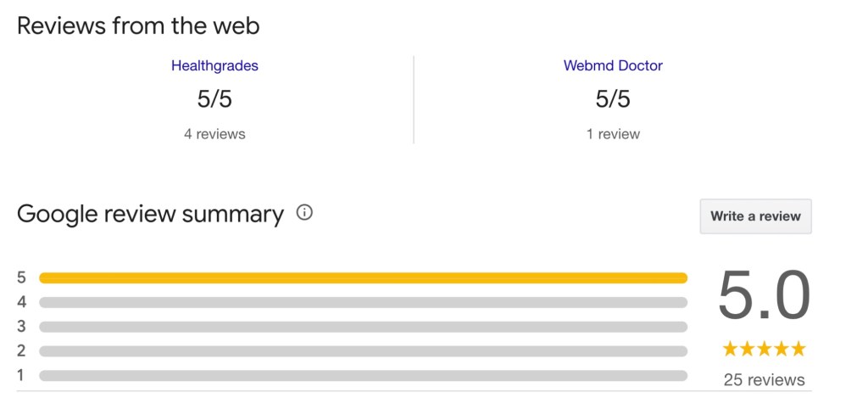The width and height of the screenshot is (868, 409).
Task: Click the gray 1-star rating bar
Action: pyautogui.click(x=363, y=375)
